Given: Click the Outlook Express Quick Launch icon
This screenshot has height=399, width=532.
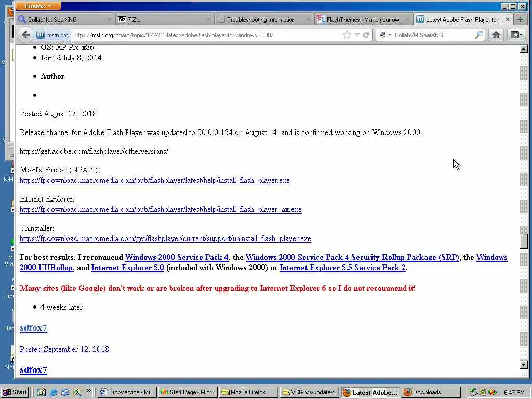Looking at the screenshot, I should (65, 393).
